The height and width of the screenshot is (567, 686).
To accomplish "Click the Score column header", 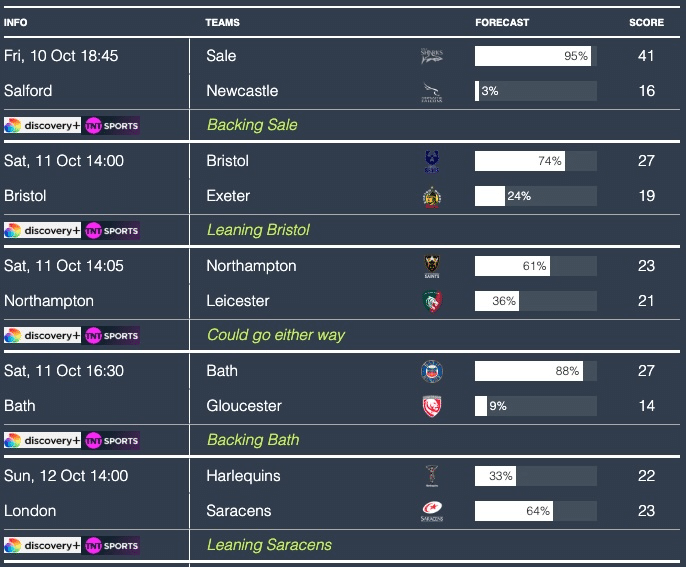I will click(x=646, y=22).
